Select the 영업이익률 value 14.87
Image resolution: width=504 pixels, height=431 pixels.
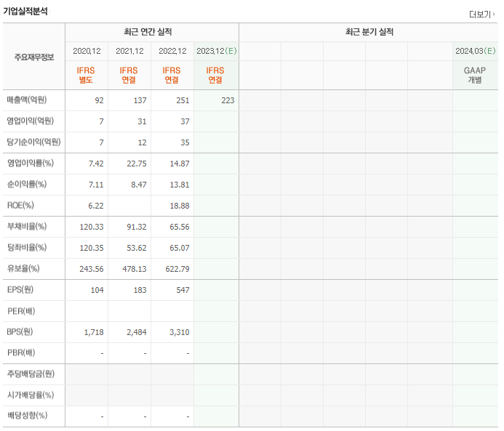click(x=180, y=164)
